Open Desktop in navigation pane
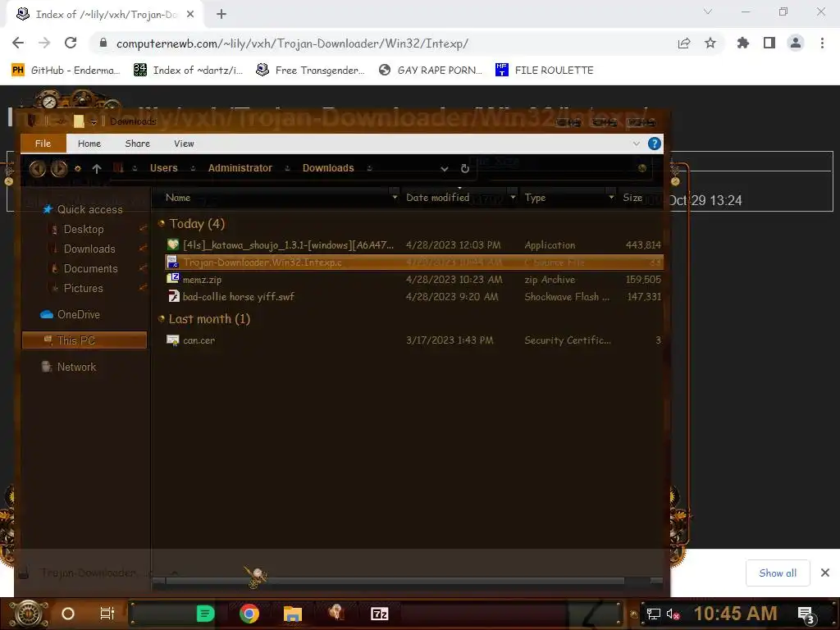Image resolution: width=840 pixels, height=630 pixels. pos(84,230)
